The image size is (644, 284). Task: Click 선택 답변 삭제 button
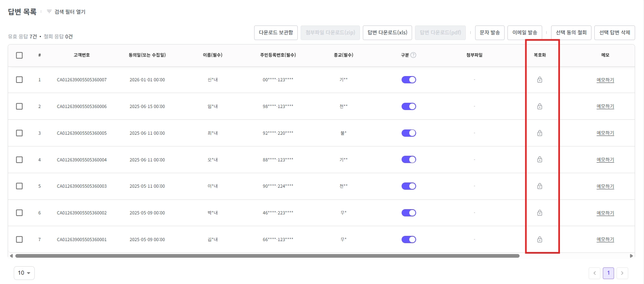coord(615,32)
